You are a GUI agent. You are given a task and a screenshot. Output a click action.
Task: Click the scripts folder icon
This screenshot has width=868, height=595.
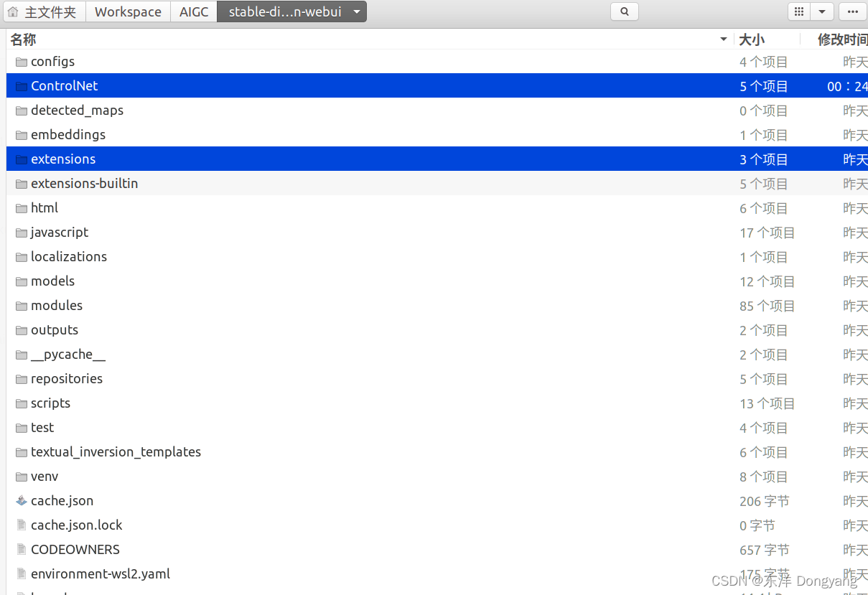(x=22, y=403)
